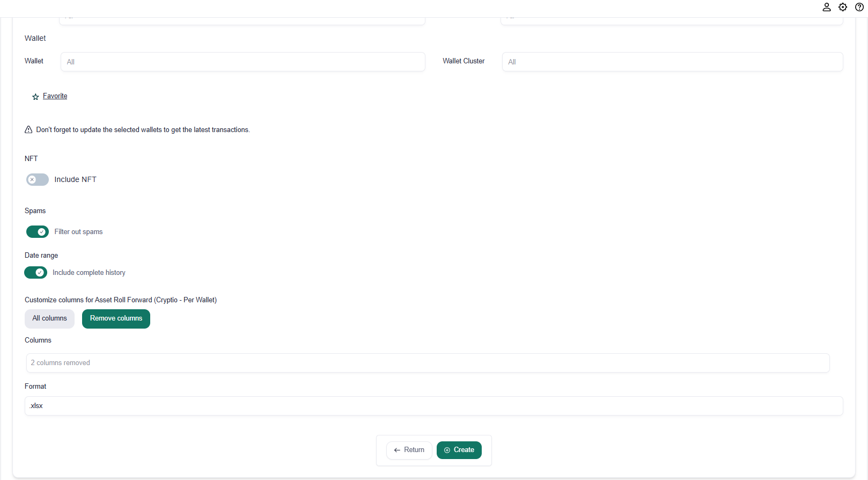Click the warning triangle icon

point(28,130)
